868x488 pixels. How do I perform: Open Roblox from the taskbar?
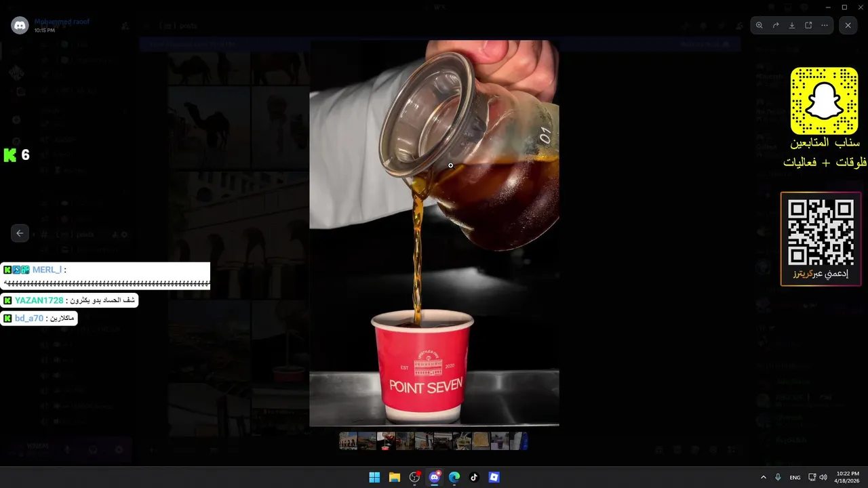494,477
